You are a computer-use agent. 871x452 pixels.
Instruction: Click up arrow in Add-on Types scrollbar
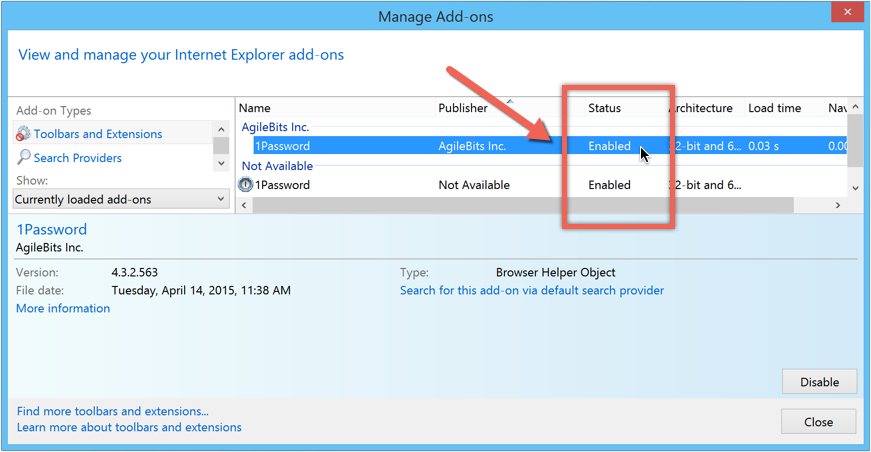221,129
